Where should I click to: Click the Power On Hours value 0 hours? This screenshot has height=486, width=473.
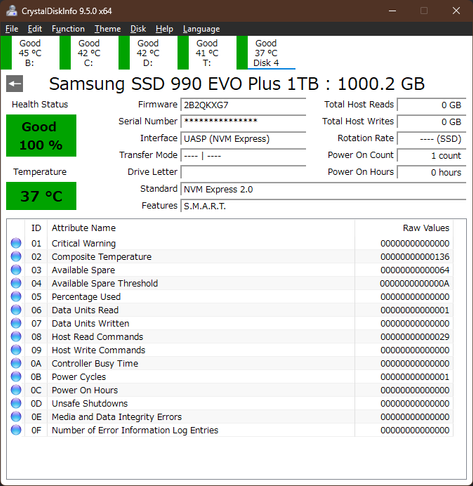pos(432,172)
